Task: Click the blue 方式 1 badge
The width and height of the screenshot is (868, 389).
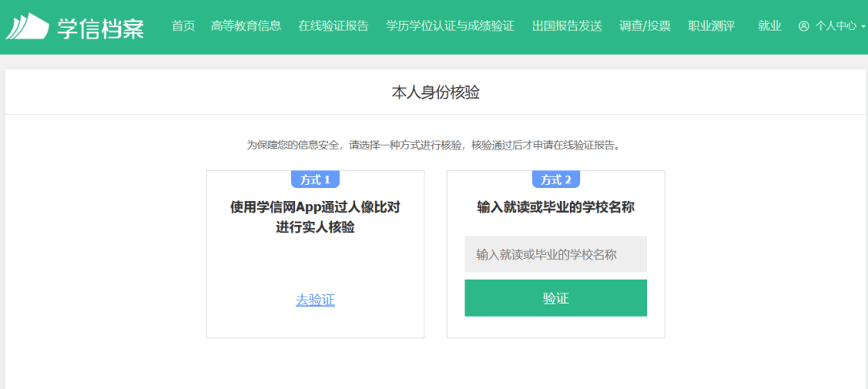Action: tap(315, 179)
